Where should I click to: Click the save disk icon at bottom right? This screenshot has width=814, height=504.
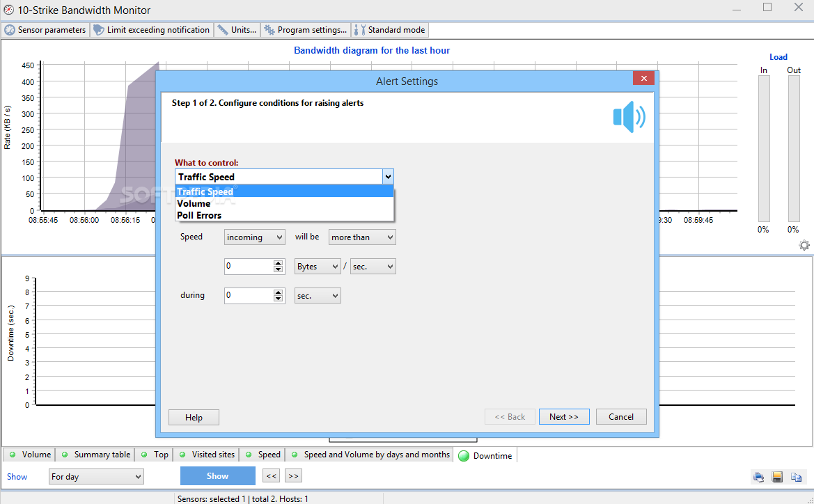tap(777, 477)
